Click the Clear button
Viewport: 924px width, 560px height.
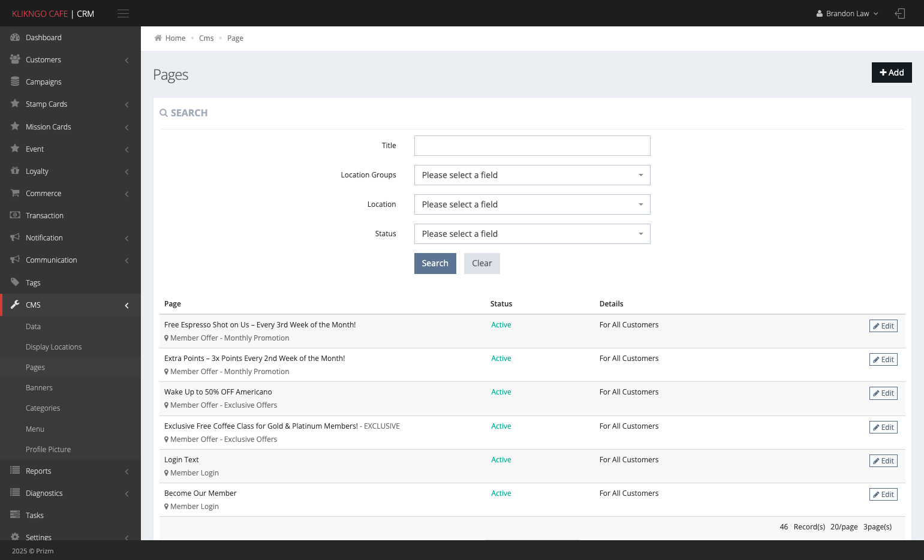pos(481,263)
